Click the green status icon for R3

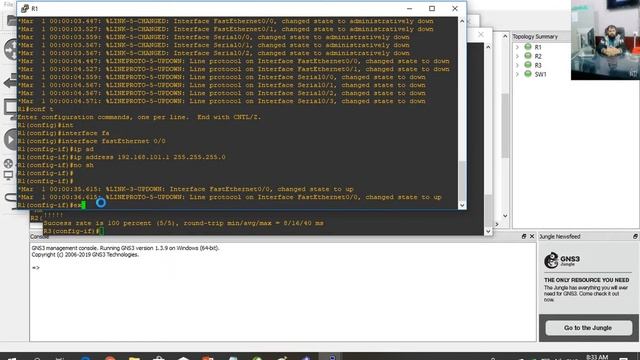tap(528, 65)
